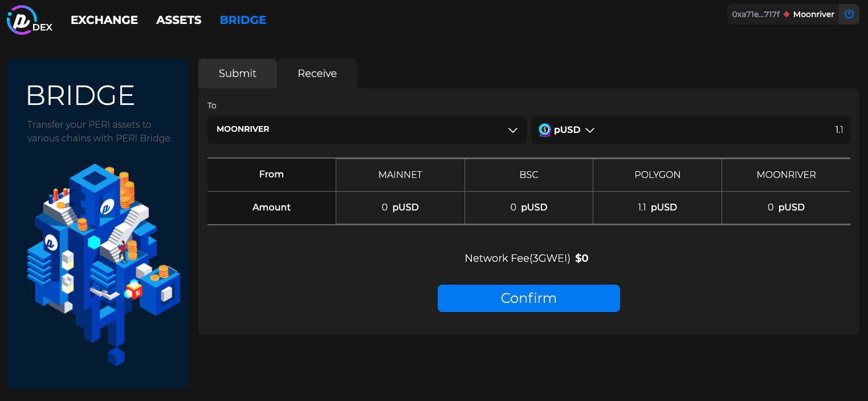Go to the BRIDGE page
868x401 pixels.
pyautogui.click(x=243, y=20)
